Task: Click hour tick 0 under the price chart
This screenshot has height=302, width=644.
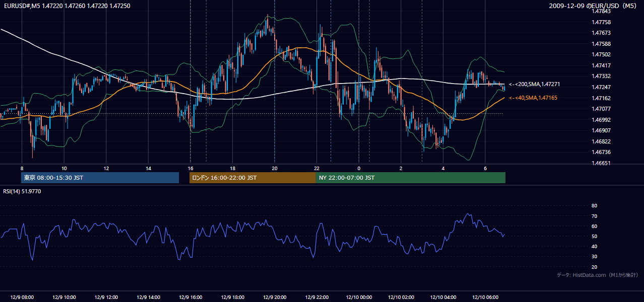Action: 359,168
